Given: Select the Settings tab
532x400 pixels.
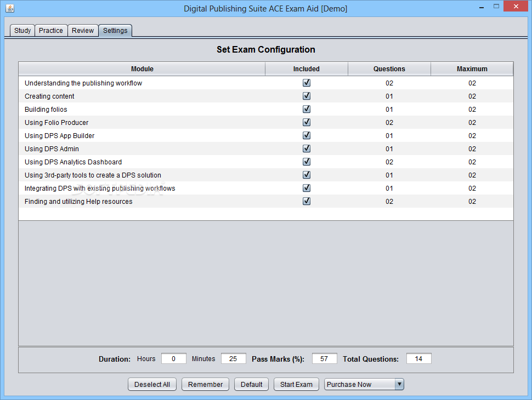Looking at the screenshot, I should click(115, 31).
